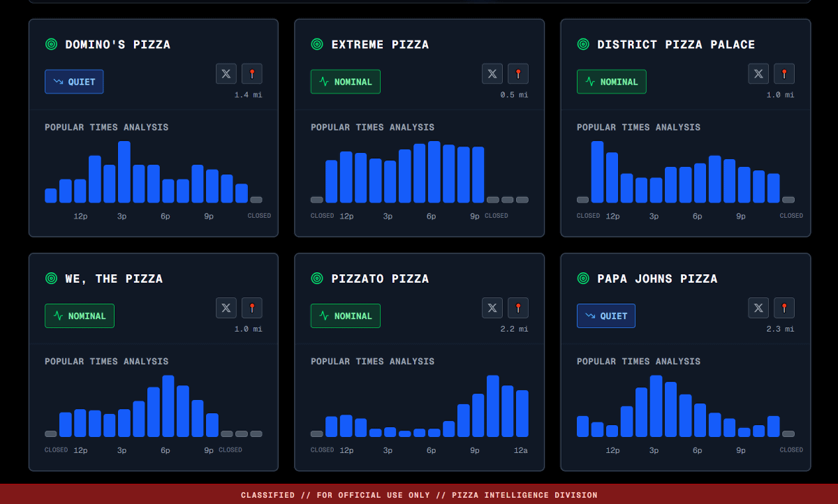
Task: Open map pin on Papa Johns Pizza card
Action: 784,308
